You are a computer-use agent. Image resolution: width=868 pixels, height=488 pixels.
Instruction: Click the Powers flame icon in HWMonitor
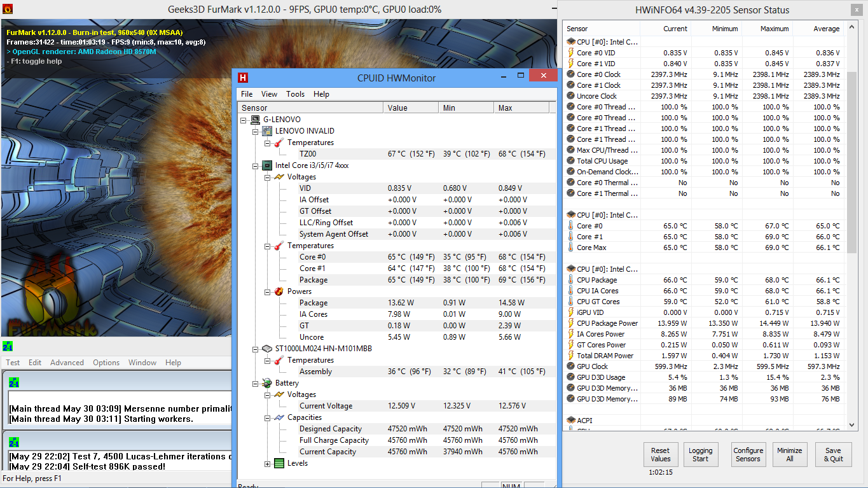tap(279, 291)
